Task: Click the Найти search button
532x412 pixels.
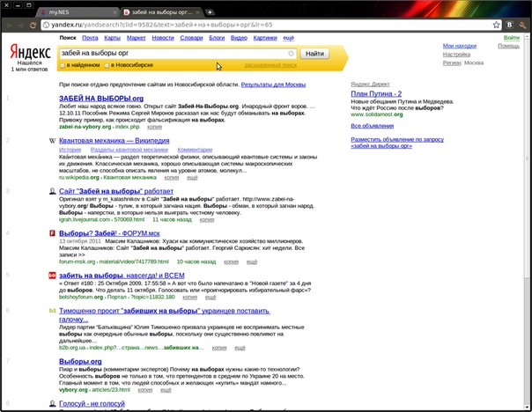Action: tap(314, 54)
